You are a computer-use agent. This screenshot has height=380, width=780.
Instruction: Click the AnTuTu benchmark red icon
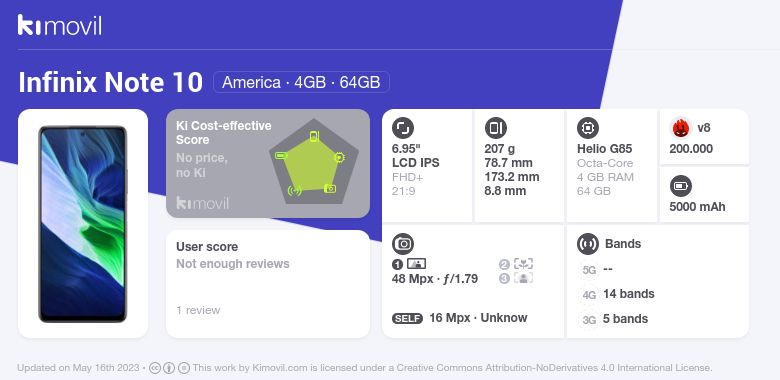pos(681,128)
